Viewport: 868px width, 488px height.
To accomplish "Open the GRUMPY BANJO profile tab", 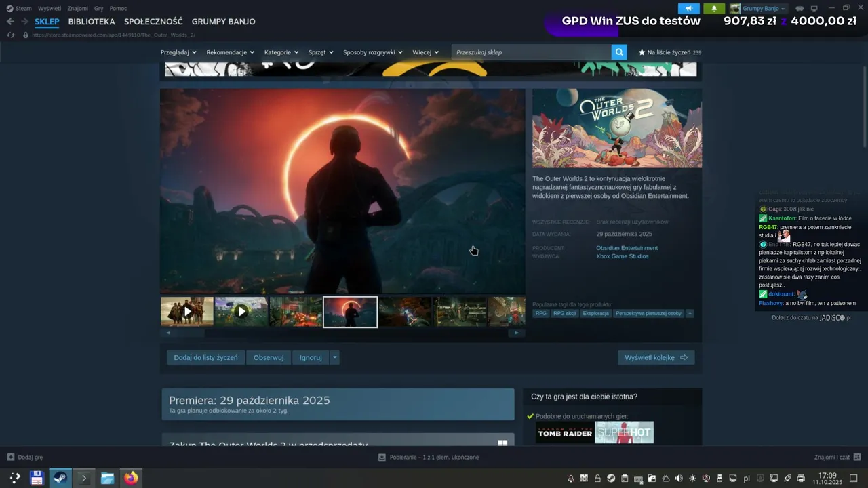I will pyautogui.click(x=223, y=22).
